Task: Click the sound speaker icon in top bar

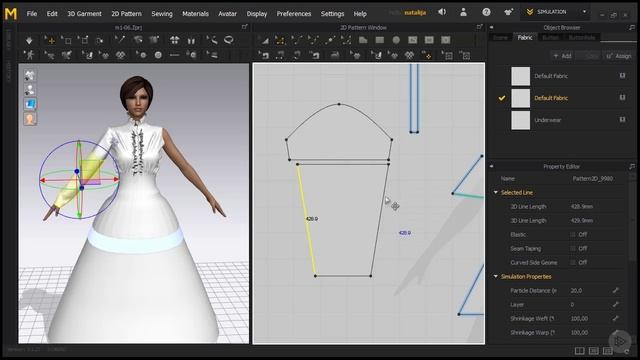Action: [442, 12]
